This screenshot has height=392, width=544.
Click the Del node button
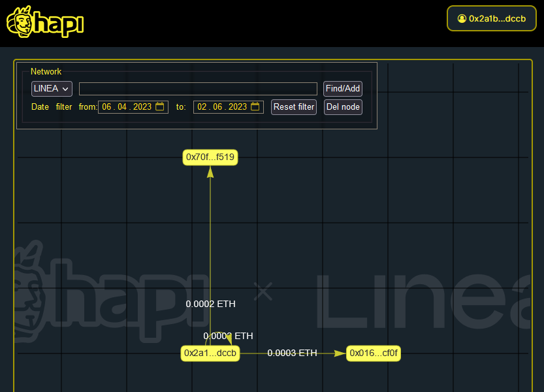(343, 107)
